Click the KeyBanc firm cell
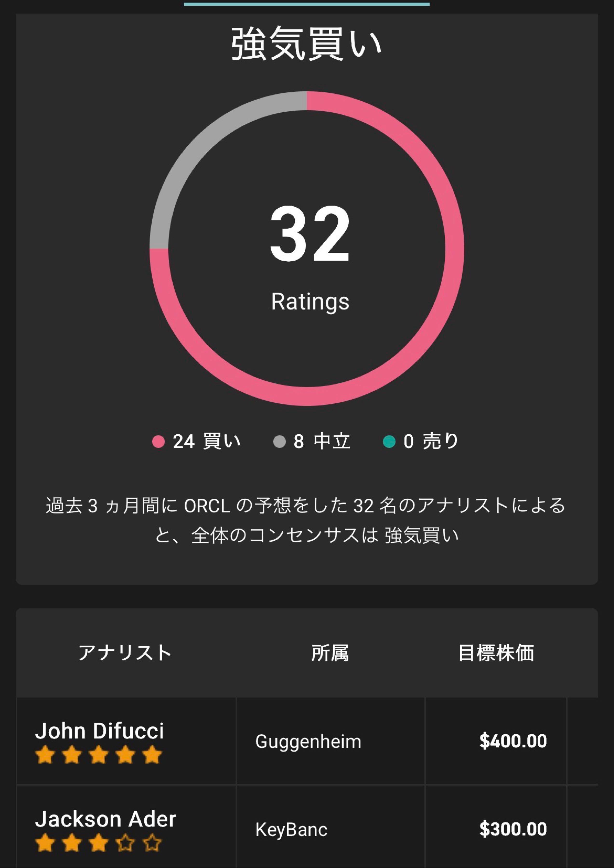 click(291, 830)
